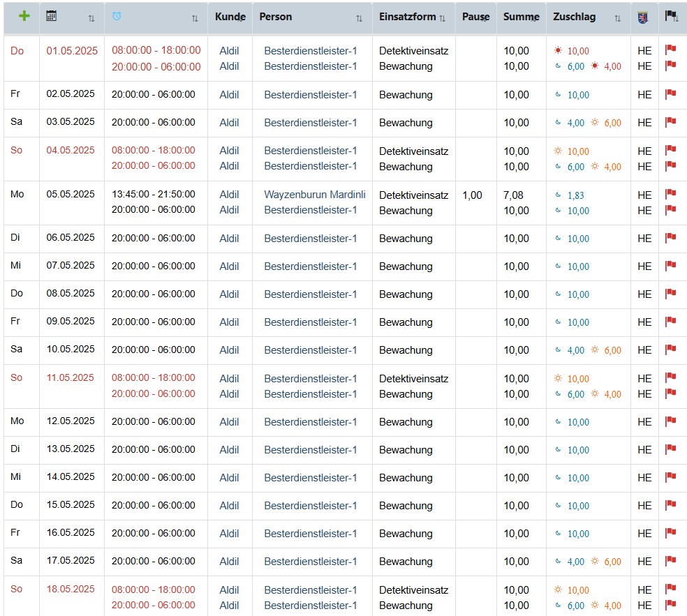Click weekday Sa of 10.05.2025
687x616 pixels.
coord(16,349)
